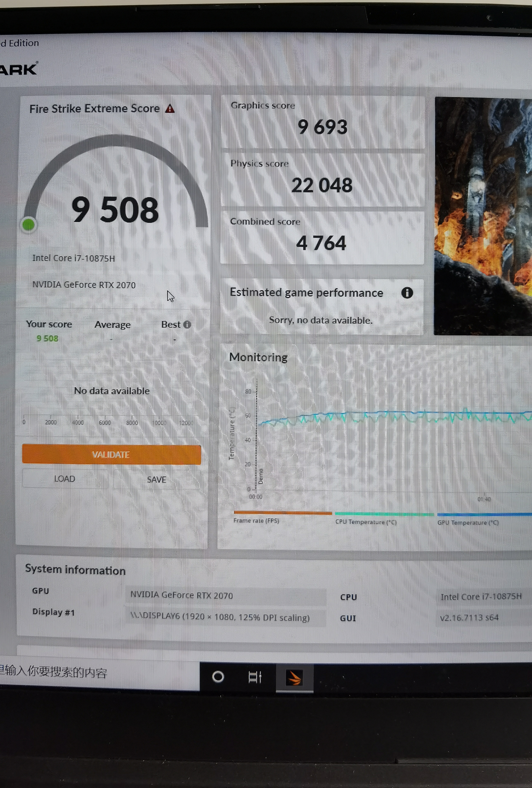This screenshot has height=788, width=532.
Task: Click the main score 9 508
Action: pos(115,210)
